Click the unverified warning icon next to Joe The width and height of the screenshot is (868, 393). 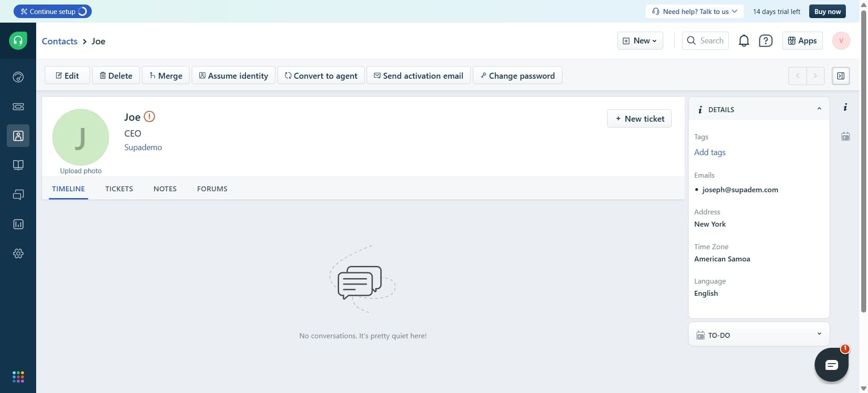pyautogui.click(x=149, y=117)
